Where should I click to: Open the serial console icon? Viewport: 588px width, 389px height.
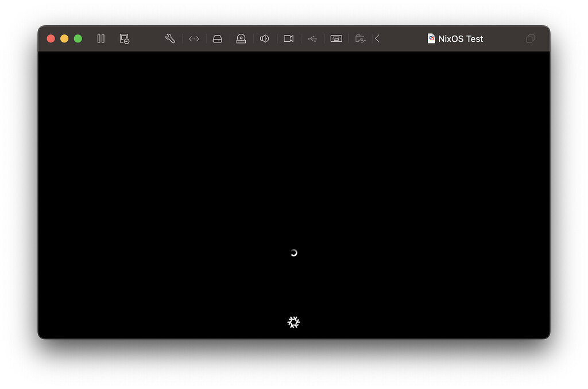tap(194, 38)
